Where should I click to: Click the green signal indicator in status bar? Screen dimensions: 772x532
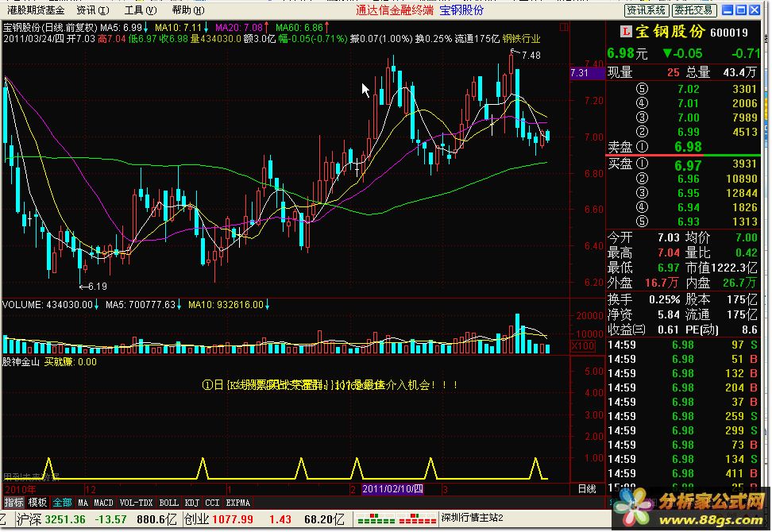pos(376,519)
